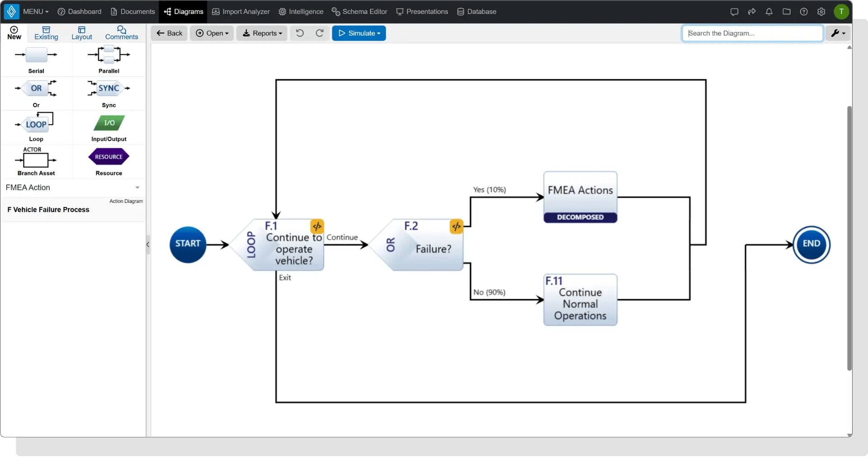Select F.11 Continue Normal Operations node
Viewport: 868px width, 457px height.
pos(580,300)
